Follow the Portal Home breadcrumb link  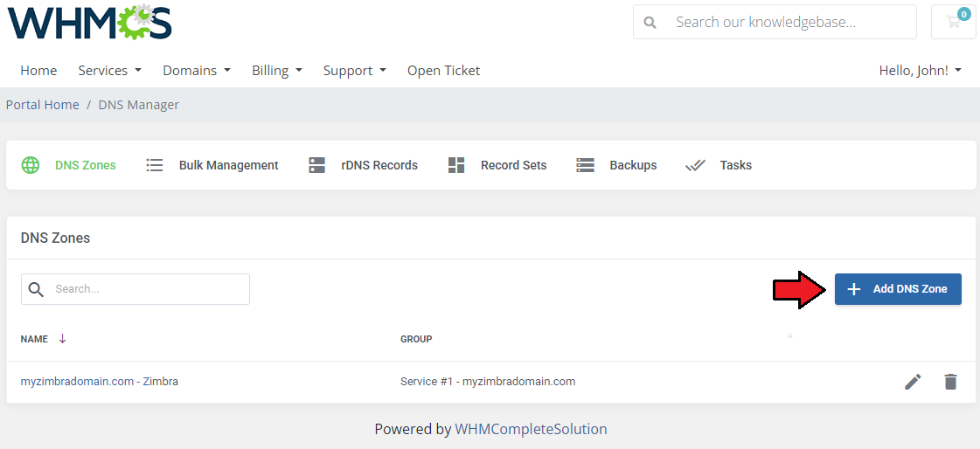click(43, 105)
